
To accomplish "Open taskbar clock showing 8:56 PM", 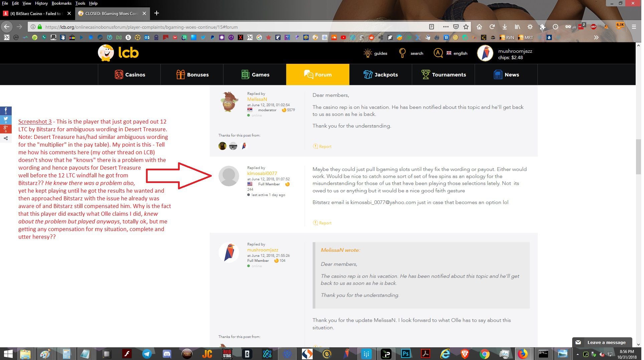I will pyautogui.click(x=627, y=354).
